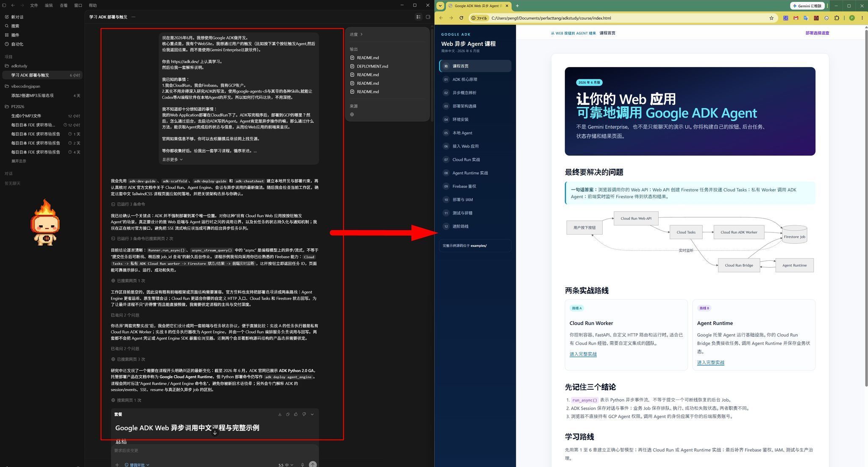
Task: Expand 已运行 3 条命令已搜索网页 2 次
Action: [x=142, y=239]
